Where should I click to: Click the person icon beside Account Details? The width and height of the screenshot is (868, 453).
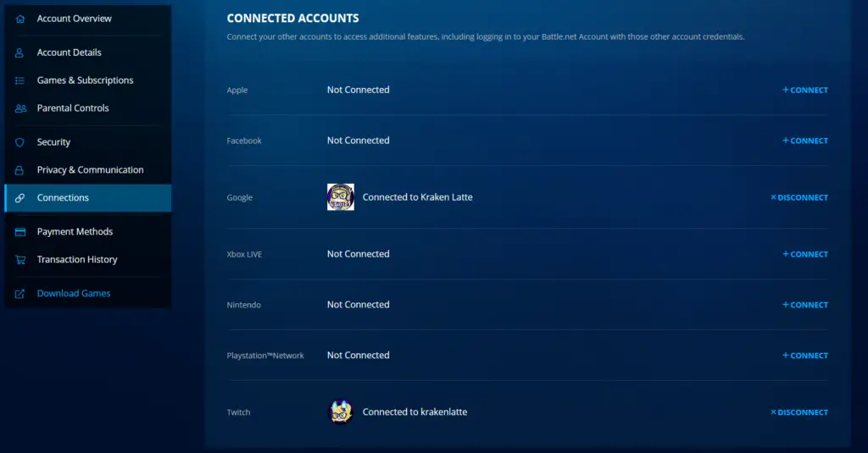(19, 52)
